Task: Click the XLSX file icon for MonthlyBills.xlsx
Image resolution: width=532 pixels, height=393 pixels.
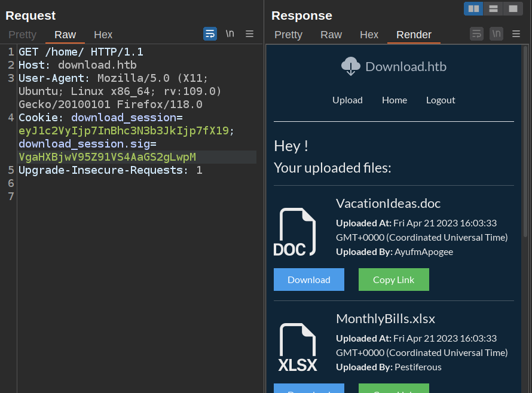Action: click(298, 348)
